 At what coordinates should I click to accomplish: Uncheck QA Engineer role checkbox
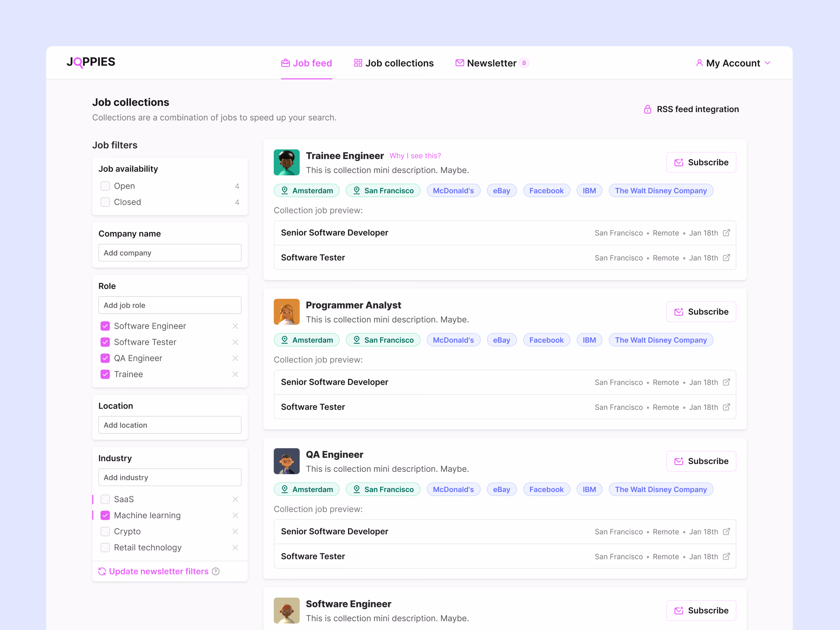point(105,358)
